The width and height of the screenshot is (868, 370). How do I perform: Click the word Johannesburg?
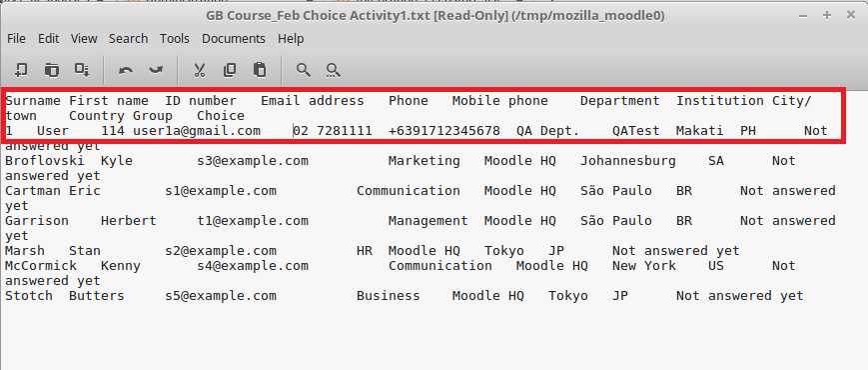627,161
